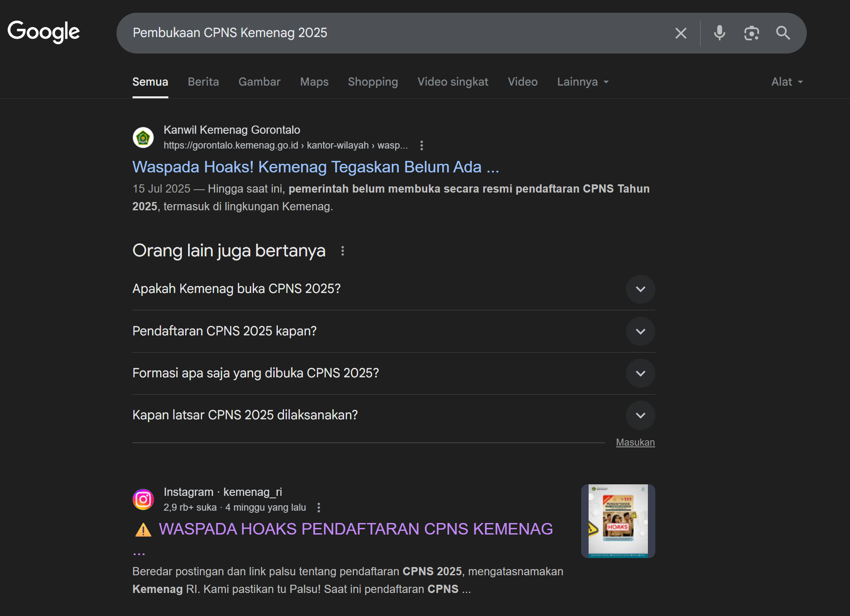
Task: Open options next to 'Orang lain juga bertanya'
Action: [x=342, y=251]
